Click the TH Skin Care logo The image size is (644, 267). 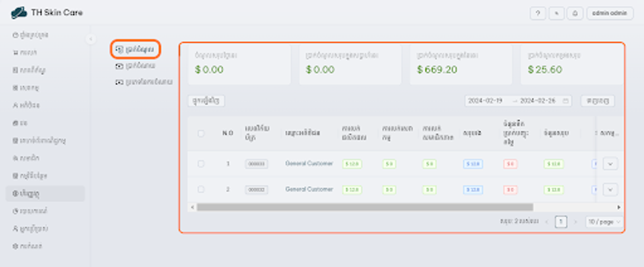[x=19, y=13]
